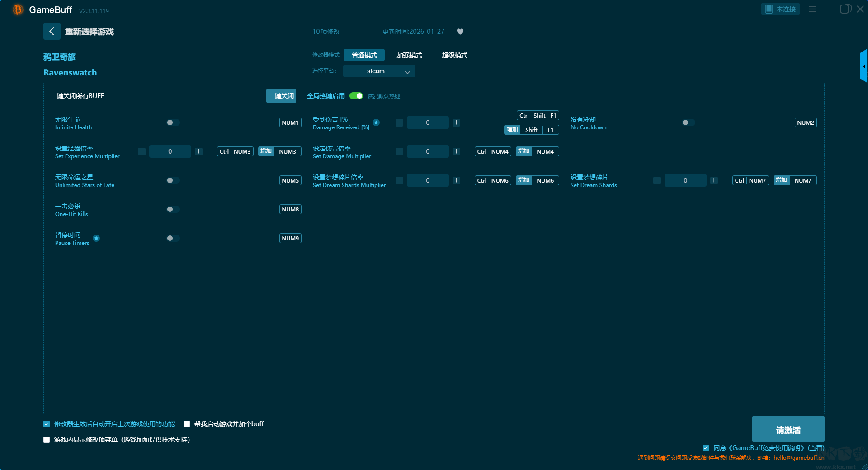The width and height of the screenshot is (868, 470).
Task: Toggle Infinite Health on
Action: [173, 122]
